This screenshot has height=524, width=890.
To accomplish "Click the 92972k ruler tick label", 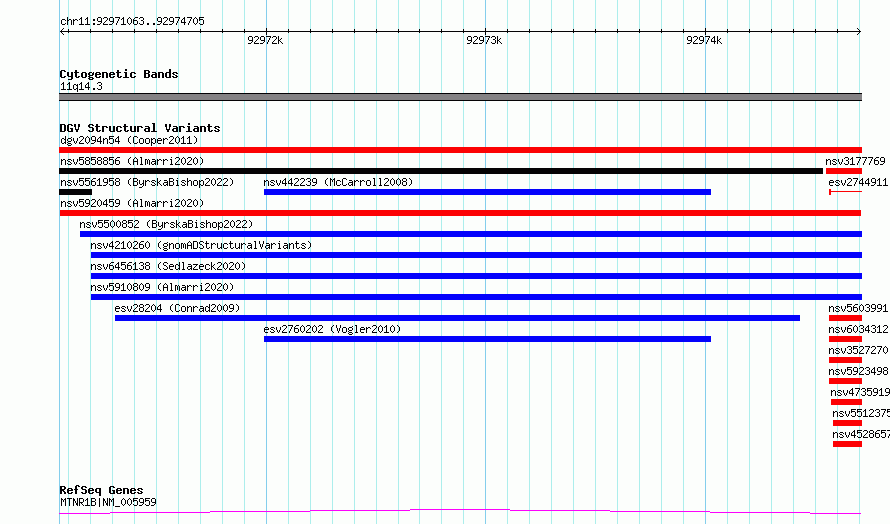I will click(265, 40).
